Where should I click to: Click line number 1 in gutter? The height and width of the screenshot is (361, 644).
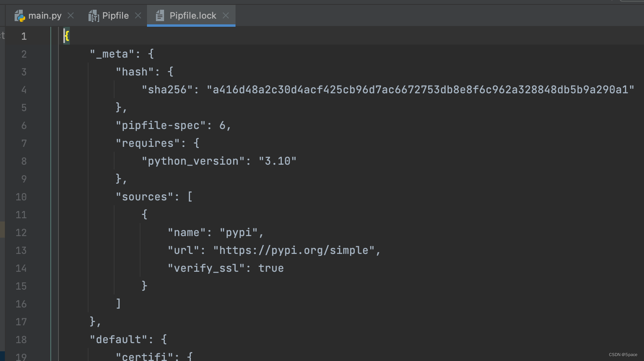24,36
